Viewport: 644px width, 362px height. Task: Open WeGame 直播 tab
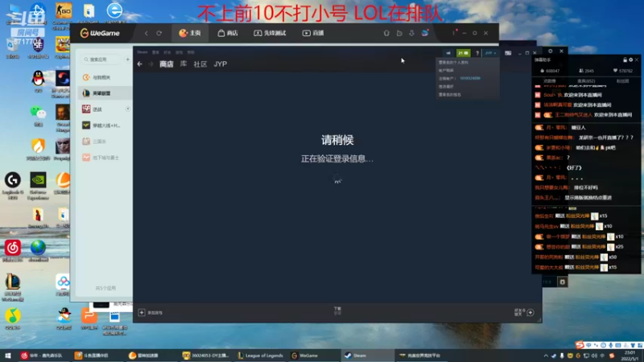click(x=313, y=33)
